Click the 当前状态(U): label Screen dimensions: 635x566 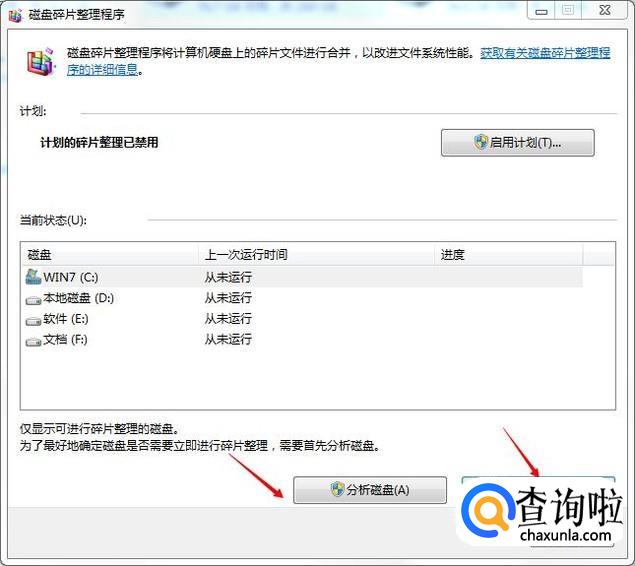tap(53, 220)
